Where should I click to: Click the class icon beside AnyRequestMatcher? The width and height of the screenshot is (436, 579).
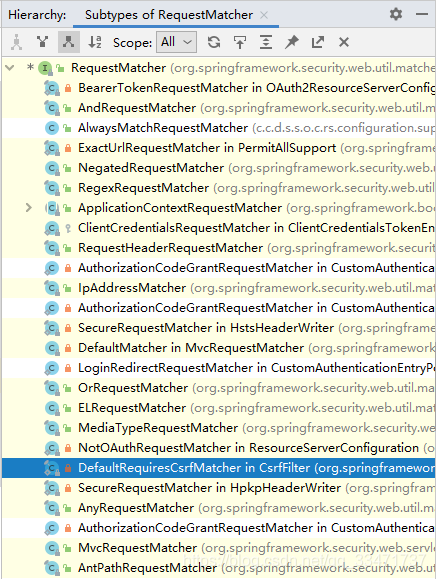tap(52, 508)
